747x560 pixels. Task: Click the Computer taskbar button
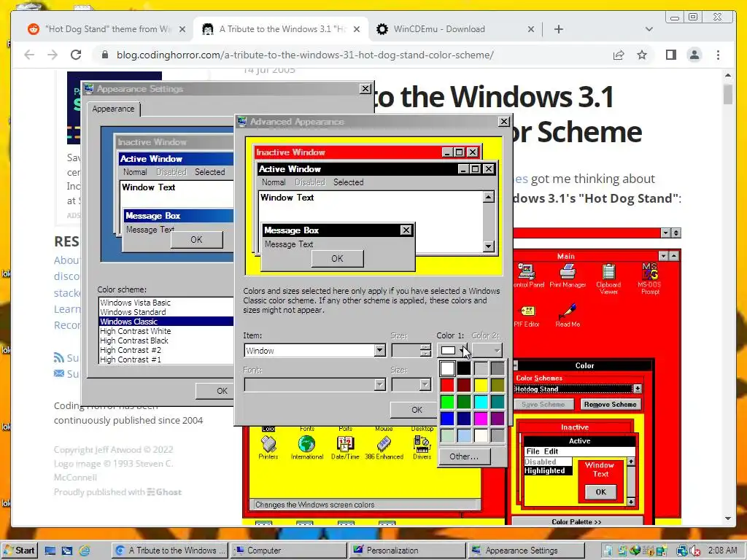(289, 551)
